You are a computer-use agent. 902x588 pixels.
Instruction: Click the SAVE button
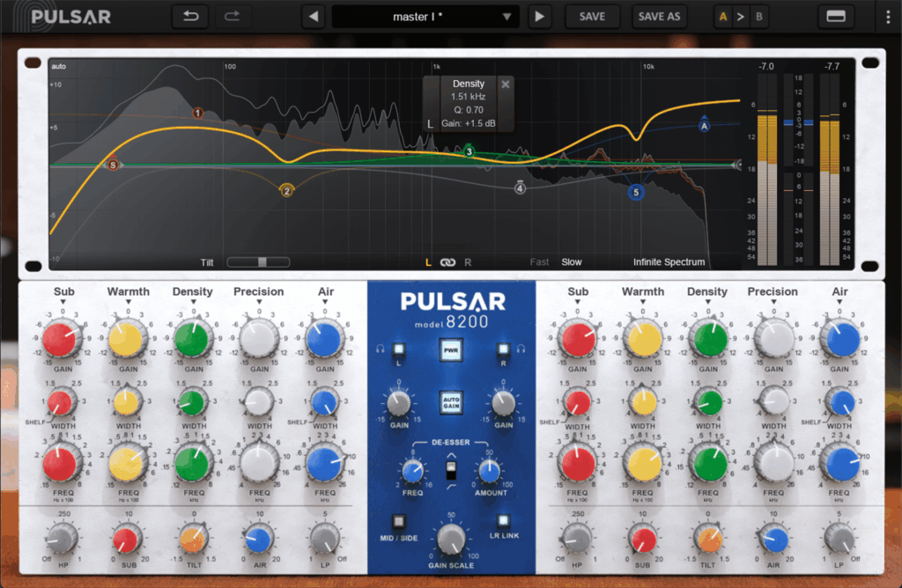coord(592,16)
